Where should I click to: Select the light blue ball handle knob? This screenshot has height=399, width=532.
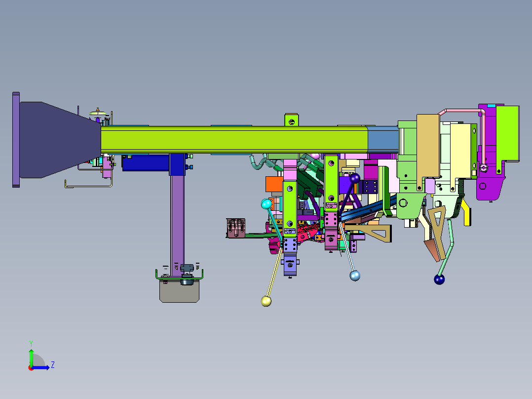point(355,276)
